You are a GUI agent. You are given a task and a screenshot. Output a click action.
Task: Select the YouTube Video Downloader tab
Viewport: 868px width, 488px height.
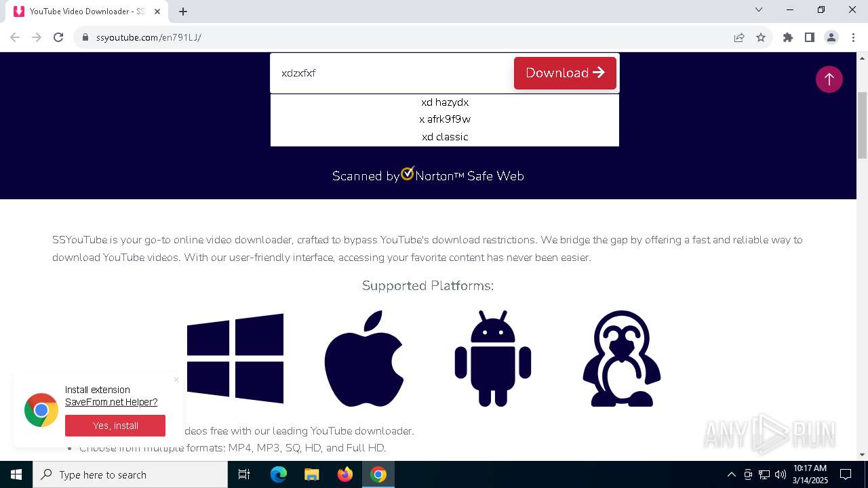click(x=88, y=12)
